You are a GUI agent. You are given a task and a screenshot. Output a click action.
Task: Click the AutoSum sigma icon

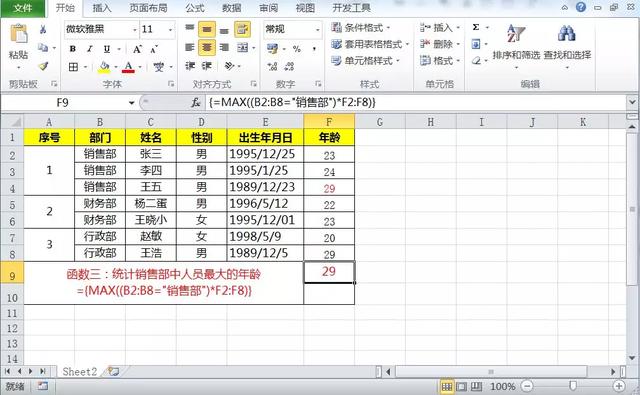tap(476, 27)
